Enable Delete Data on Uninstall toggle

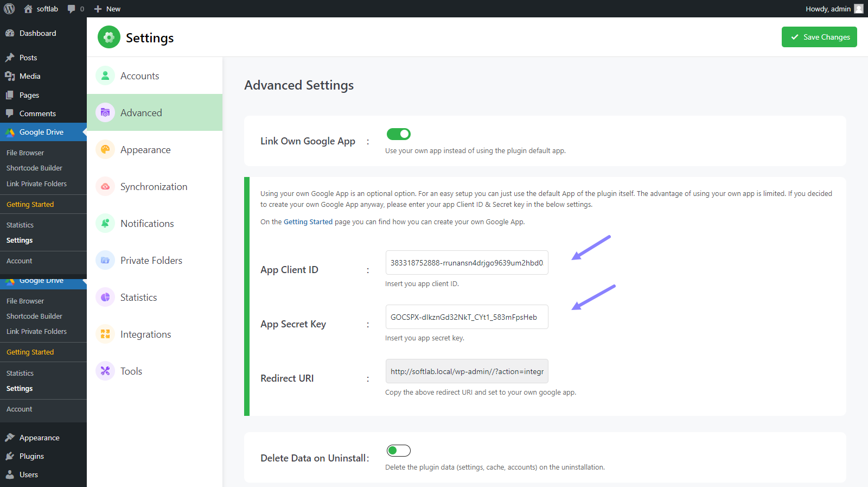click(399, 450)
